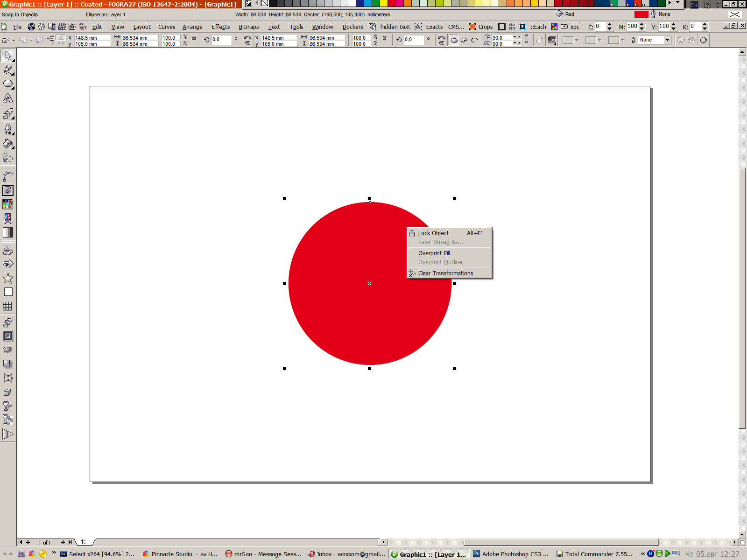Open the Arrange menu
Screen dimensions: 747x560
point(192,27)
